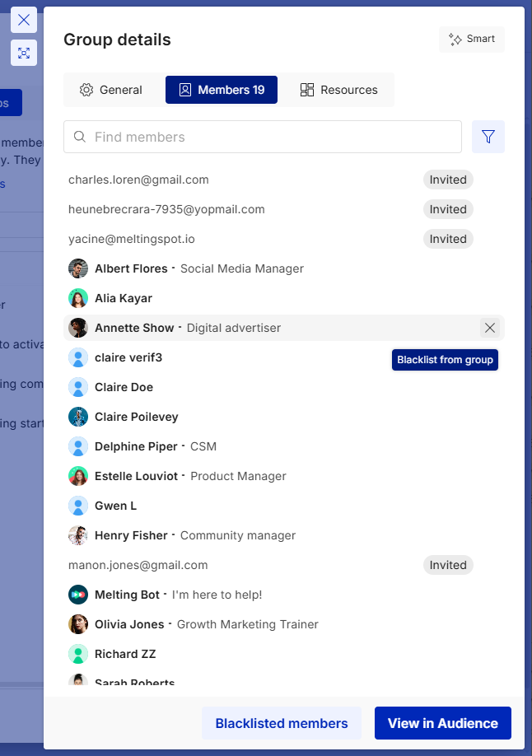Viewport: 532px width, 756px height.
Task: Click Alia Kayar's profile picture
Action: (x=78, y=298)
